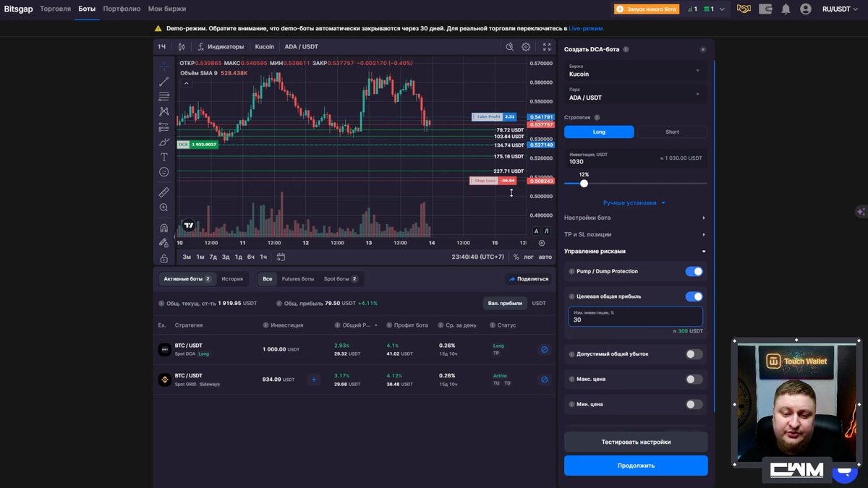Select the crosshair cursor chart tool
The image size is (868, 488).
pos(164,66)
